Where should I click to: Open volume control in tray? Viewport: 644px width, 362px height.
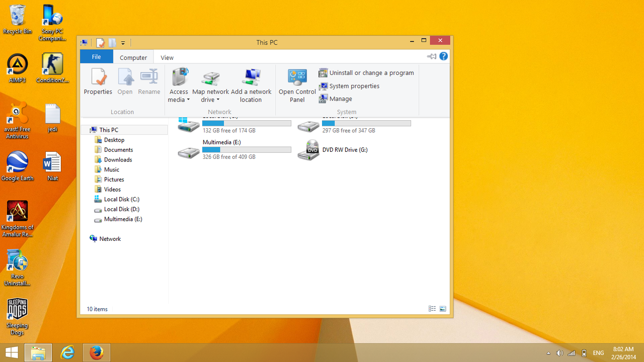559,353
